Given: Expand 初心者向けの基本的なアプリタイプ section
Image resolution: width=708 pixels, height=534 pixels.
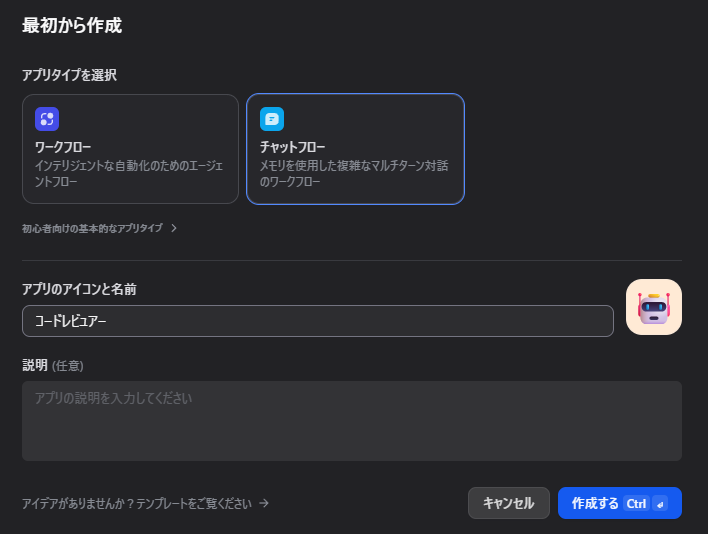Looking at the screenshot, I should coord(92,228).
